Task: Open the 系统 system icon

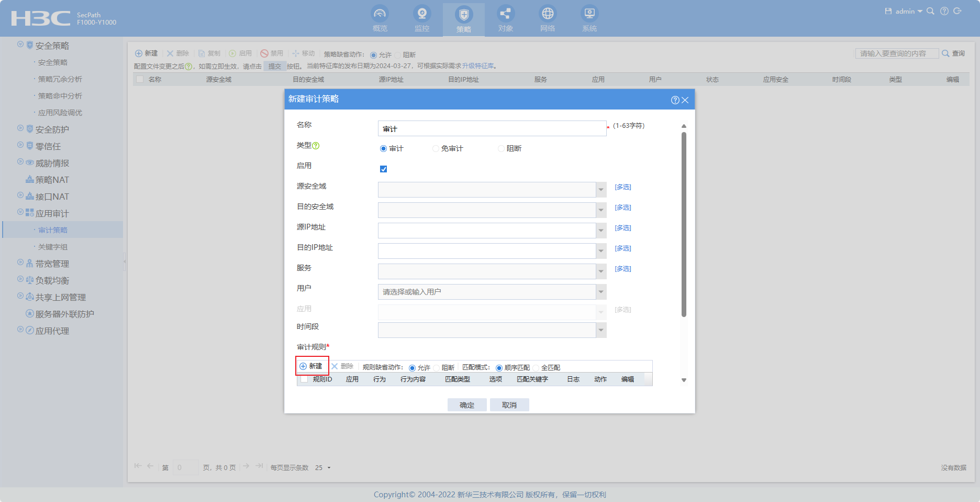Action: [x=589, y=14]
